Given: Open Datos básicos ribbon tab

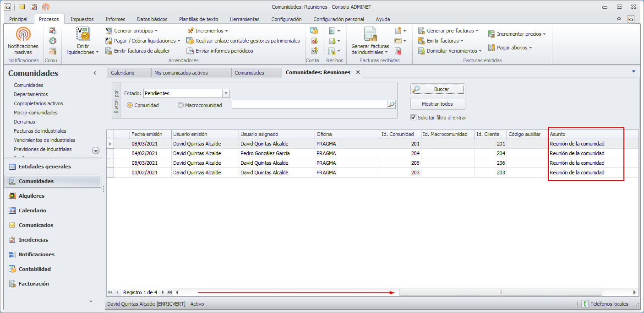Looking at the screenshot, I should point(152,19).
